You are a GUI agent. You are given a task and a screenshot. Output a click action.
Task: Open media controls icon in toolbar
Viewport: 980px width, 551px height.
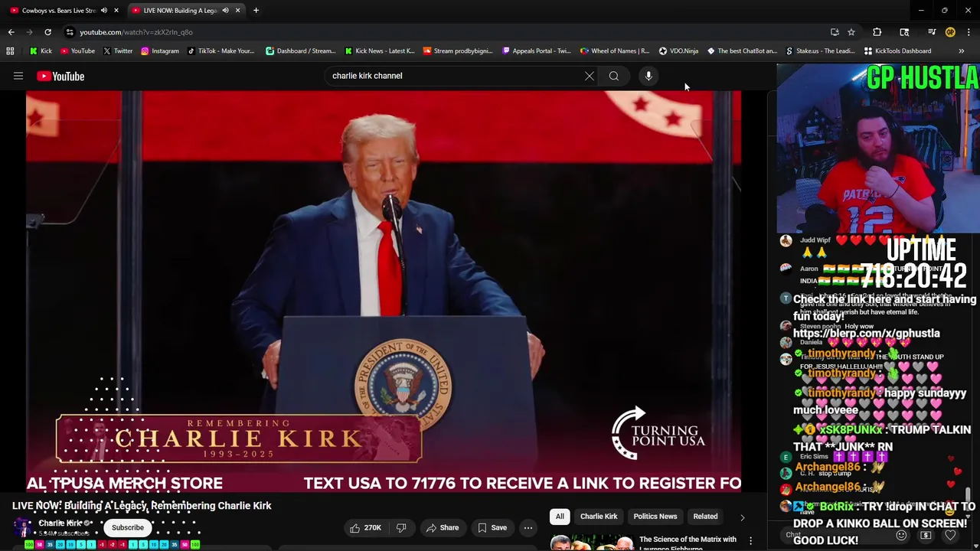coord(932,32)
